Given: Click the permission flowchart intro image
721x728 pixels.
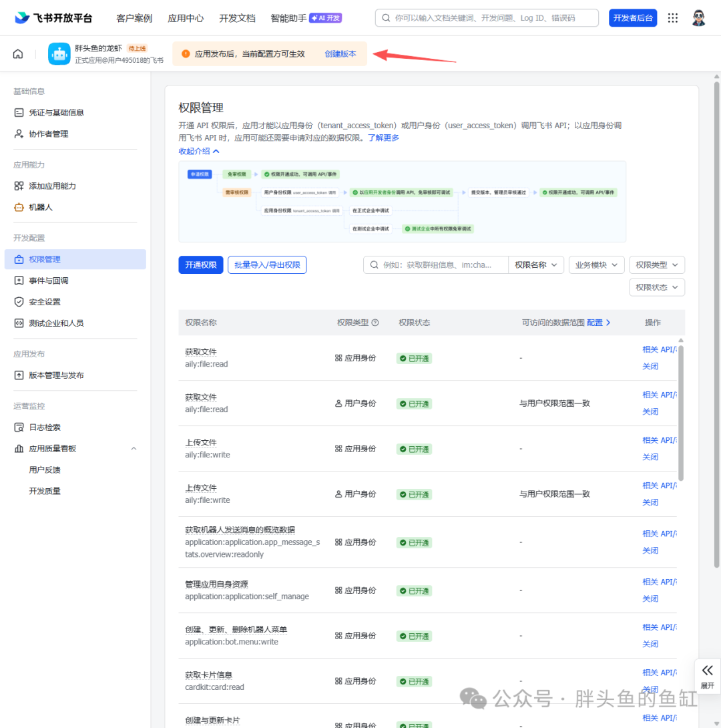Looking at the screenshot, I should tap(403, 202).
